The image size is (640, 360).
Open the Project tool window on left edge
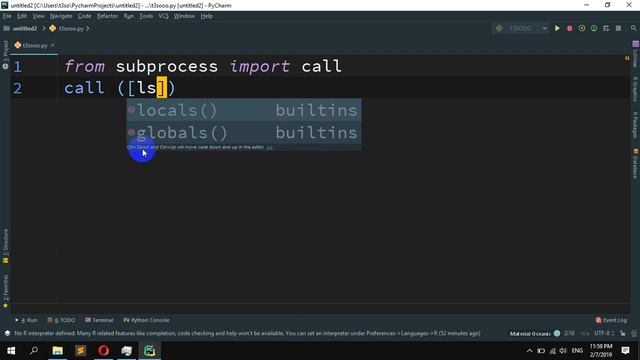[5, 54]
